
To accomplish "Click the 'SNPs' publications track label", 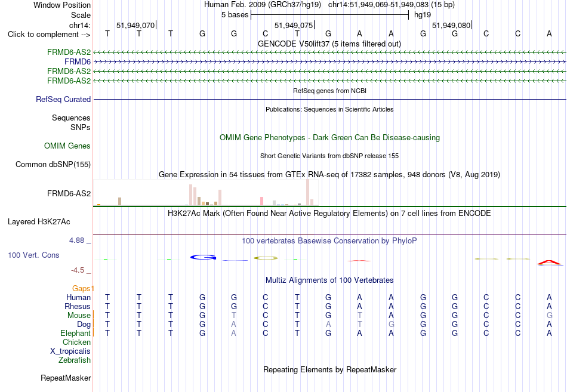I will 81,127.
